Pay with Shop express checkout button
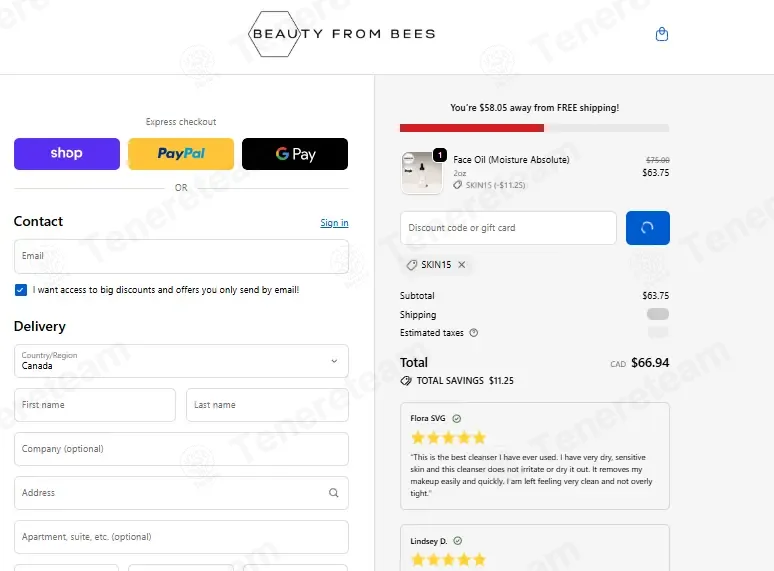The height and width of the screenshot is (571, 774). (67, 154)
